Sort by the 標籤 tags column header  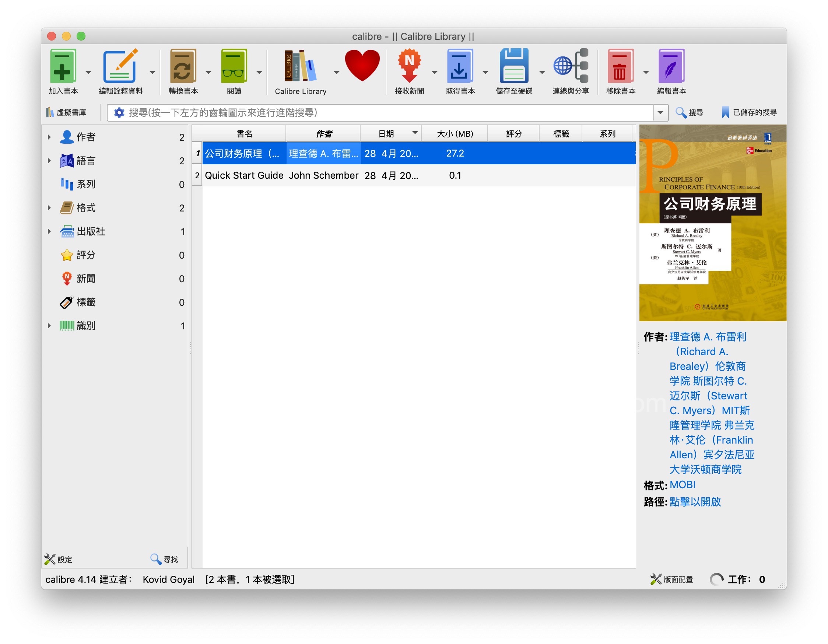pos(561,133)
